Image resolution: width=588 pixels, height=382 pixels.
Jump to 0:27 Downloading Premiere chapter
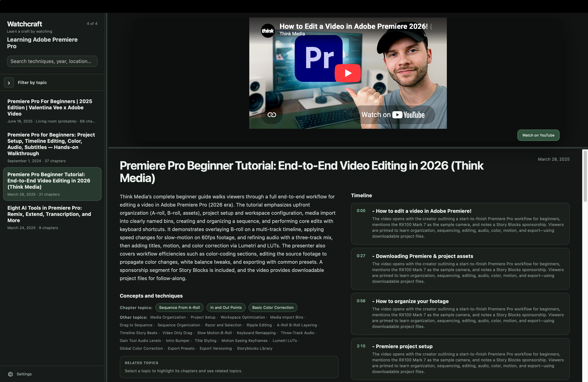(x=460, y=269)
